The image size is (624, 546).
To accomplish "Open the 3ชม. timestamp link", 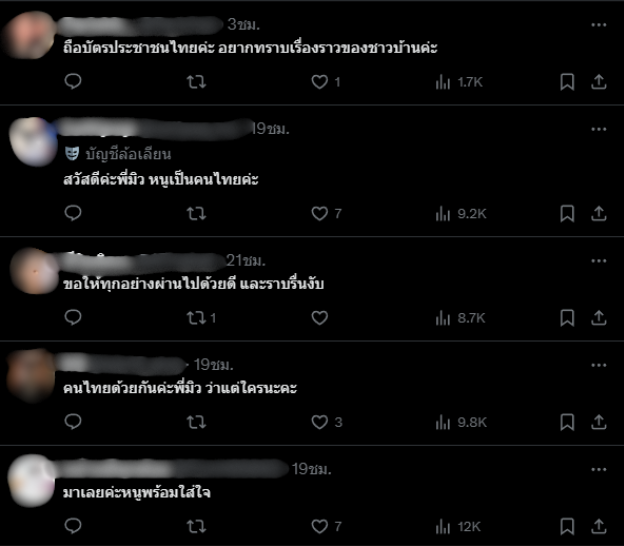I will tap(244, 25).
